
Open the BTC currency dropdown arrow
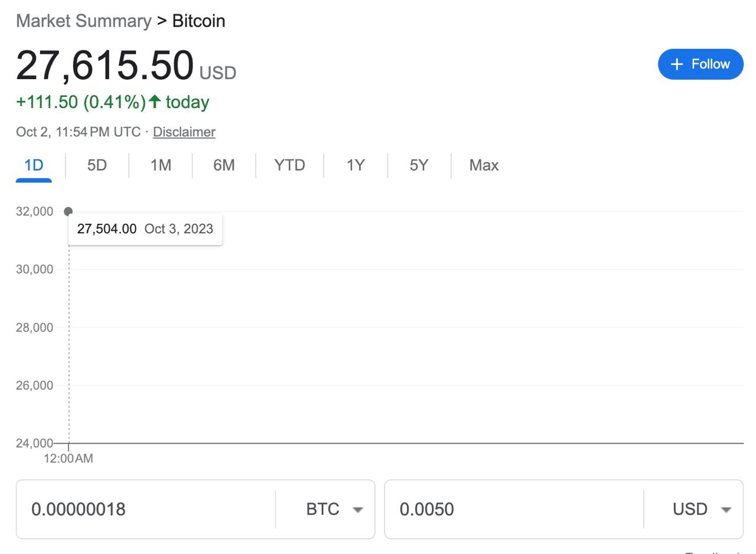pos(357,510)
